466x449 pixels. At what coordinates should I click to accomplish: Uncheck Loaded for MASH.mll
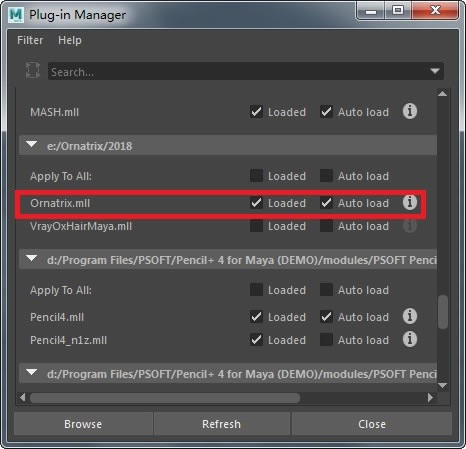256,112
